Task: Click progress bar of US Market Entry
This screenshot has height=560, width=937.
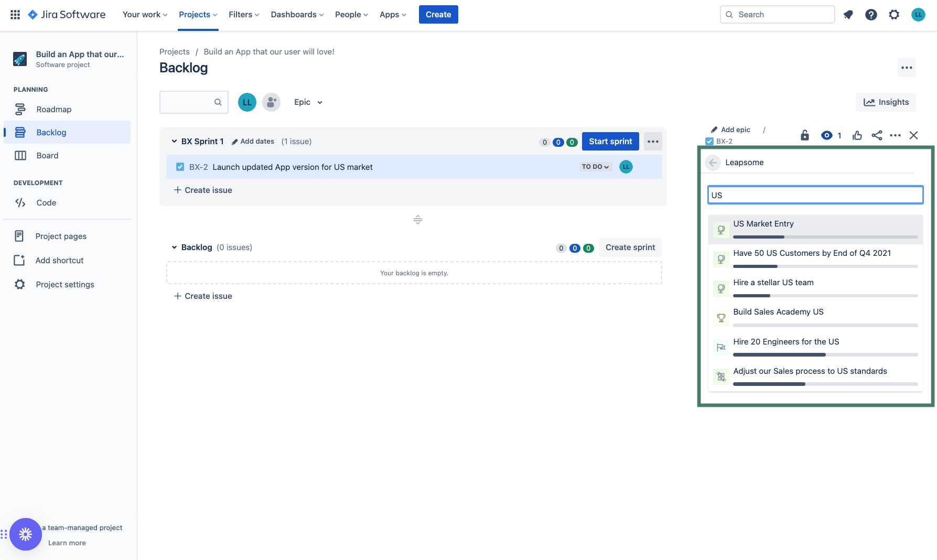Action: pos(825,237)
